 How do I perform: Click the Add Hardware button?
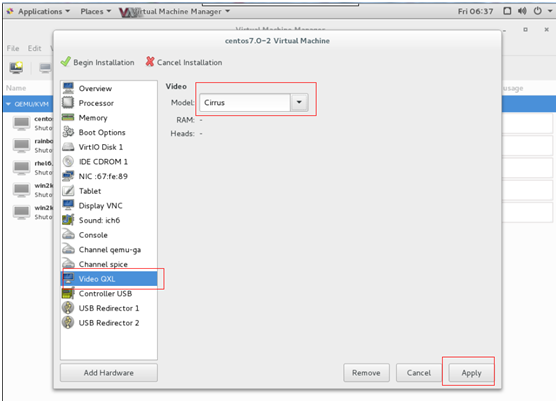(109, 373)
